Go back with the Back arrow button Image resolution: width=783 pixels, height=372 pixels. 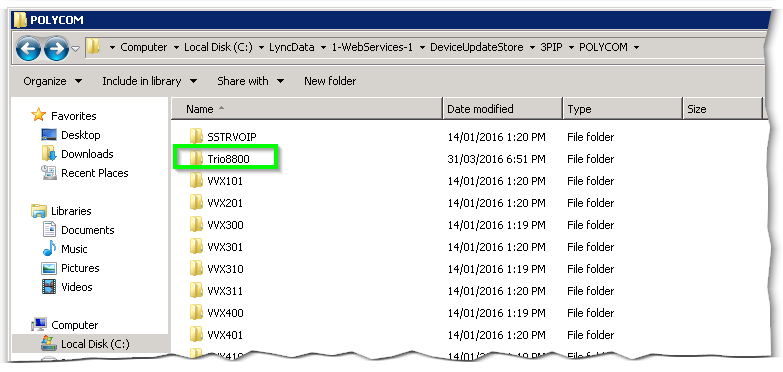[28, 48]
